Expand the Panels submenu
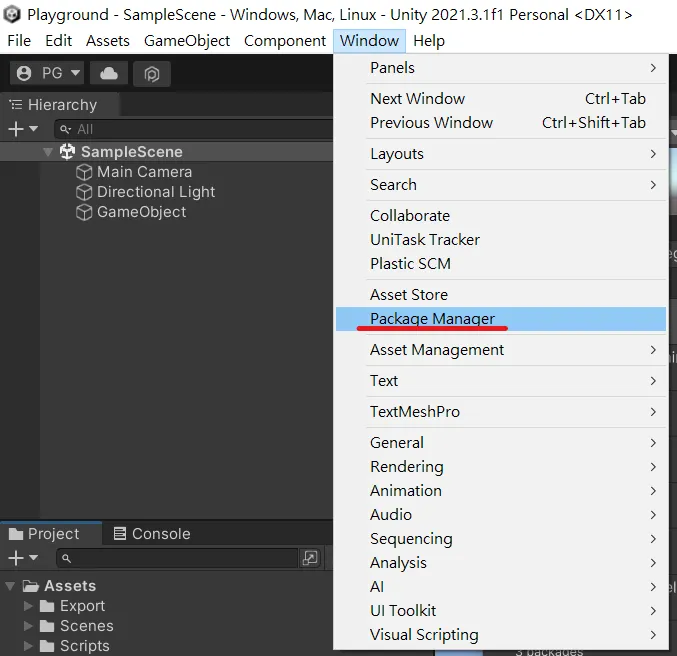This screenshot has width=677, height=656. [x=501, y=68]
